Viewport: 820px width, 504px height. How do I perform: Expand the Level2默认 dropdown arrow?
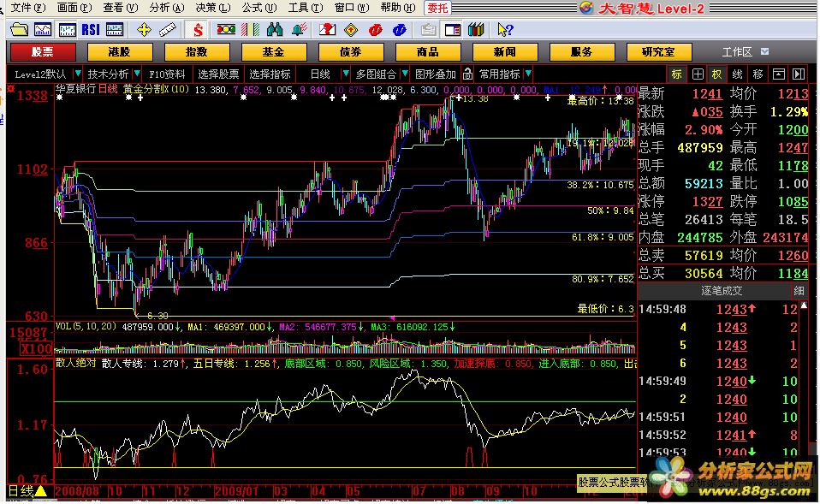tap(77, 74)
